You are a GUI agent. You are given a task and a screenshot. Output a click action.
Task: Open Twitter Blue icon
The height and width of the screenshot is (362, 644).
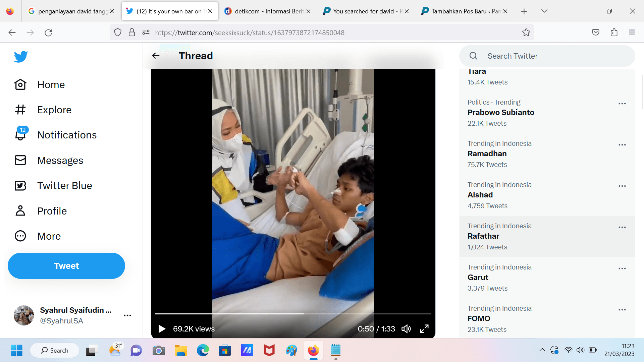click(20, 185)
